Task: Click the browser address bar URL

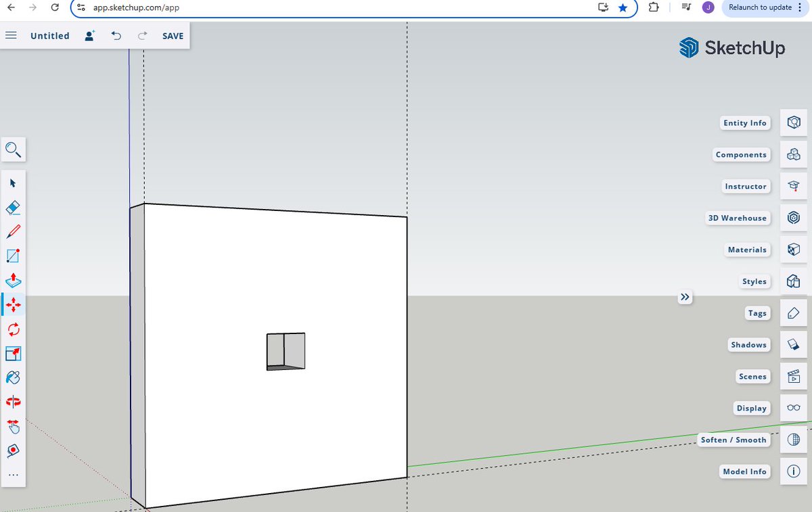Action: tap(137, 7)
